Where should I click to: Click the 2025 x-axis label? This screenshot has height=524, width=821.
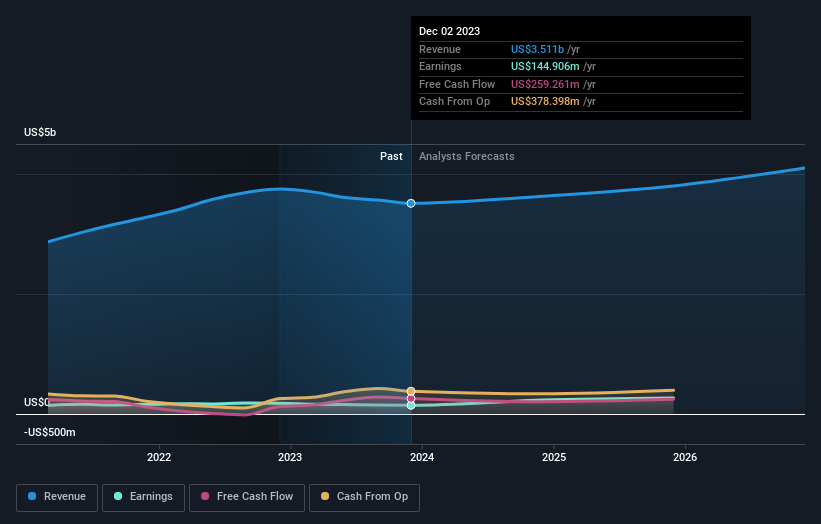tap(554, 457)
